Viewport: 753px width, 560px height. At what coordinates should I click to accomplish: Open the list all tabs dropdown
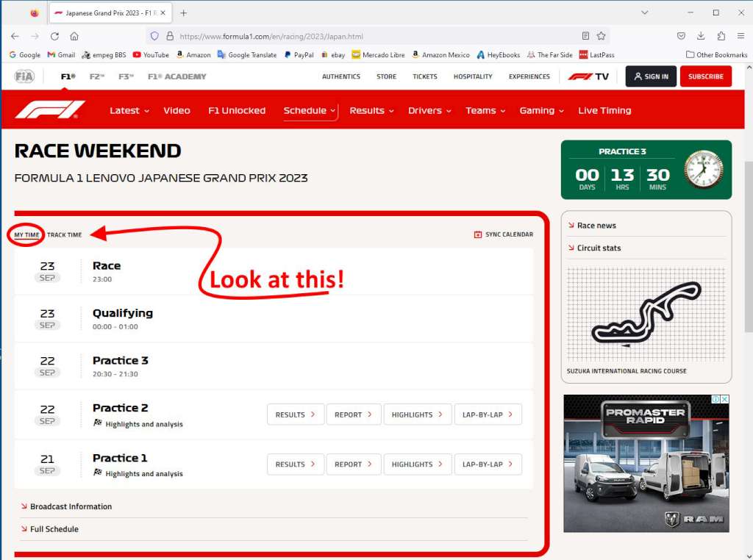click(644, 13)
